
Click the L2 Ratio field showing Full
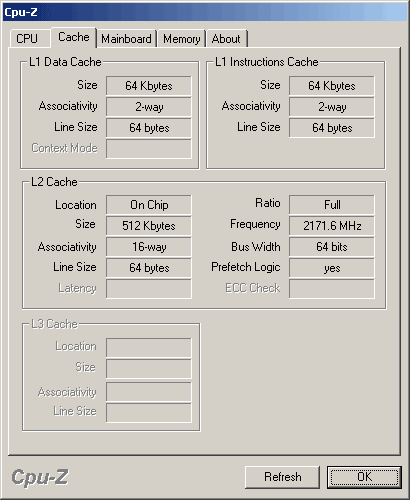coord(332,205)
